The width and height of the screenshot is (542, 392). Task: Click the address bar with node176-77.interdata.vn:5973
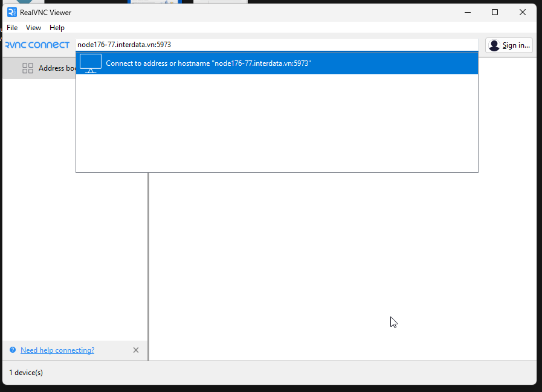coord(277,45)
